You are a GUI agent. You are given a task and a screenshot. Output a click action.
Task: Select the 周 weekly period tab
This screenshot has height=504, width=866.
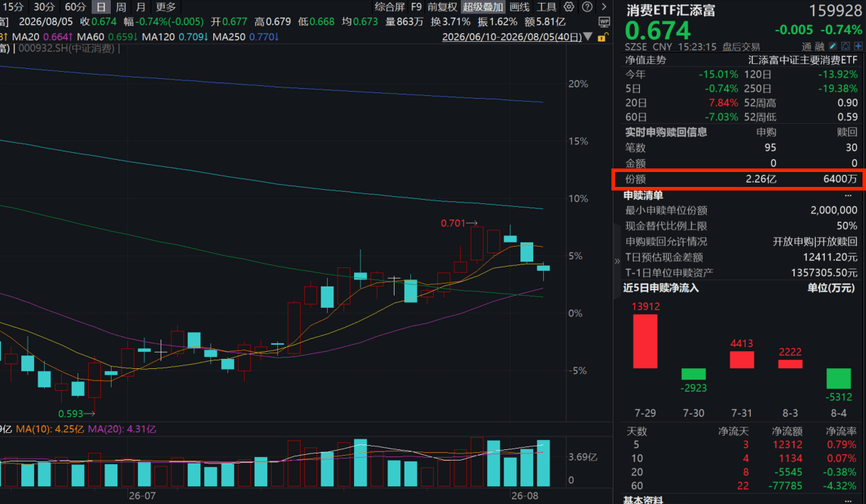(x=121, y=7)
